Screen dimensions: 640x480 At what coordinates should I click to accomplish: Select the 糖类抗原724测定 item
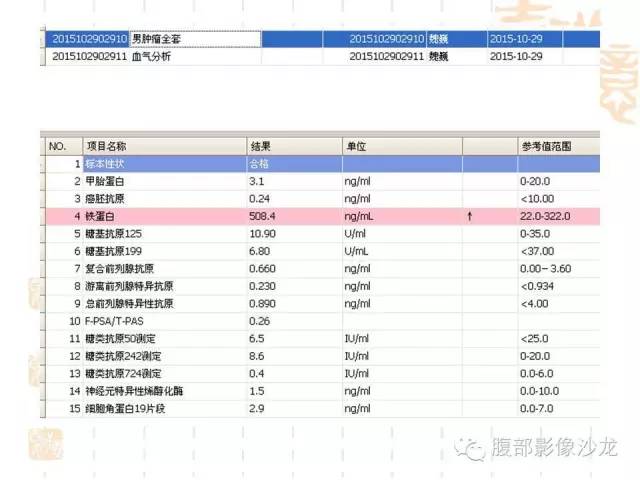point(123,374)
